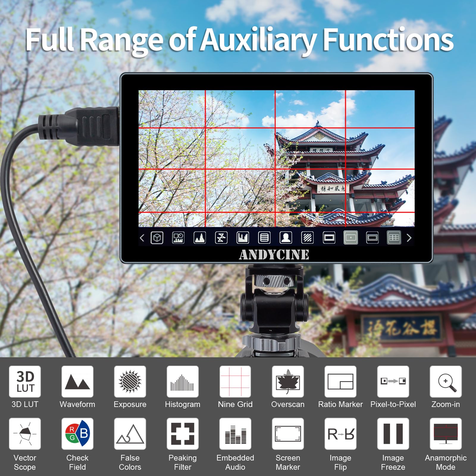Click the 3D LUT feature tile
The width and height of the screenshot is (476, 476).
[x=25, y=381]
